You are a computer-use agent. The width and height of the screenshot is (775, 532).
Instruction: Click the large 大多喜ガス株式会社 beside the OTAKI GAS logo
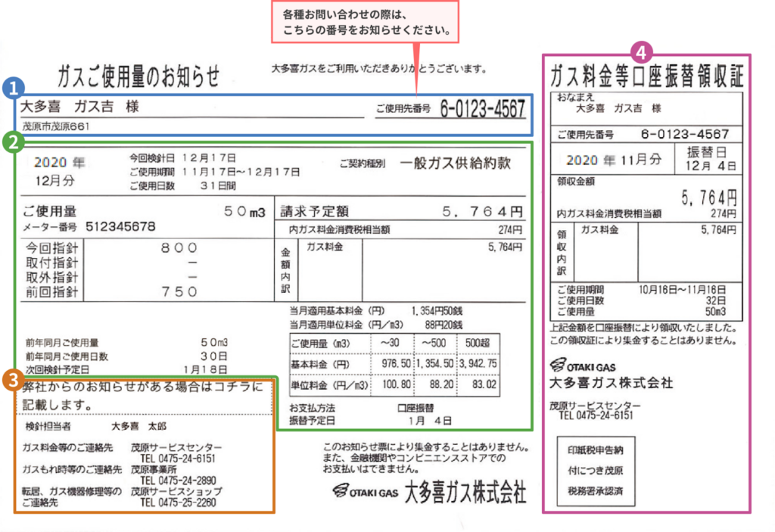point(465,493)
